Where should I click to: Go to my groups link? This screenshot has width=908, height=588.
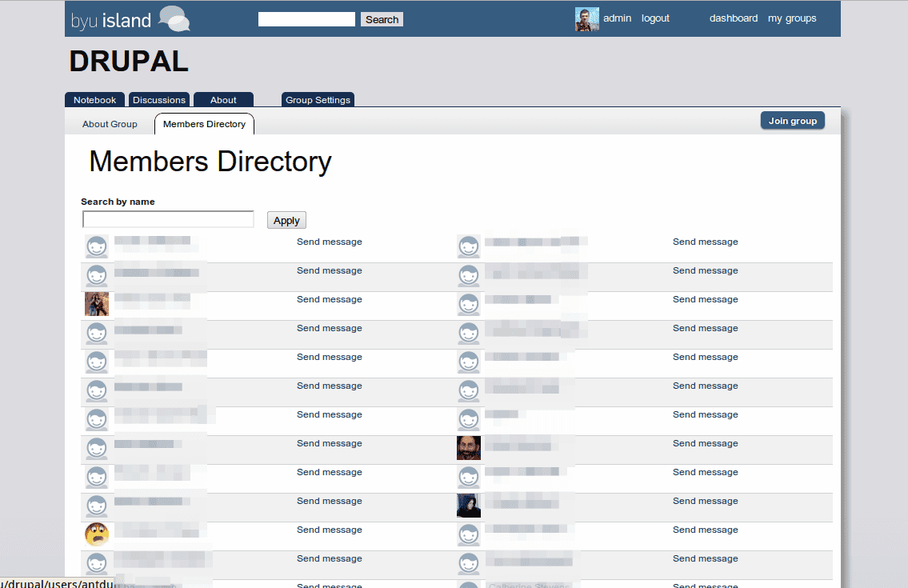tap(792, 18)
